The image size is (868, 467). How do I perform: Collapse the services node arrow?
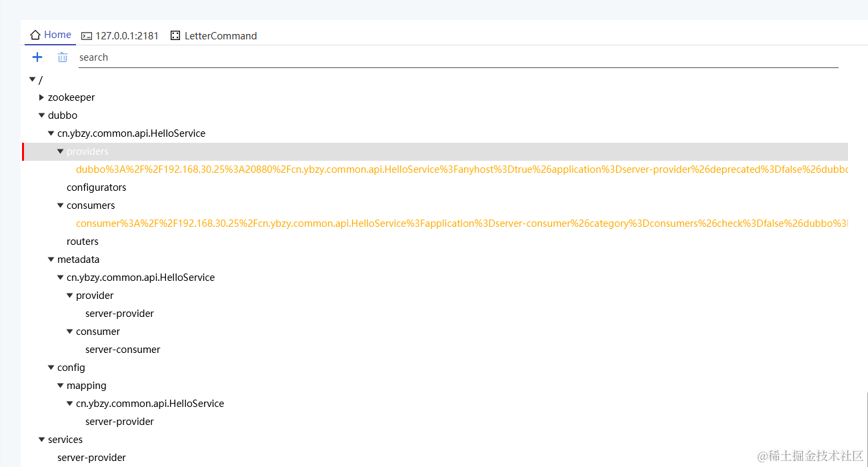41,440
